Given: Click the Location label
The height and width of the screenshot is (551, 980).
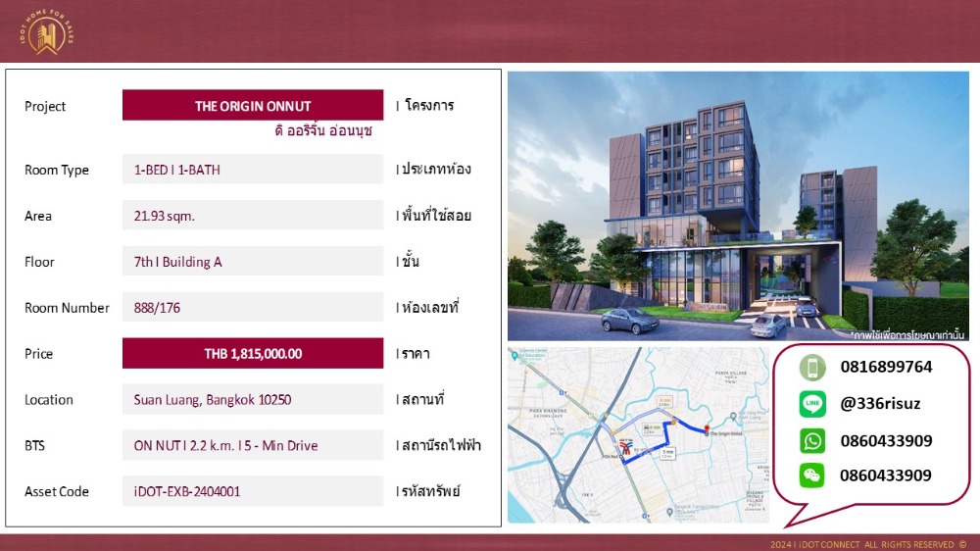Looking at the screenshot, I should pyautogui.click(x=49, y=400).
